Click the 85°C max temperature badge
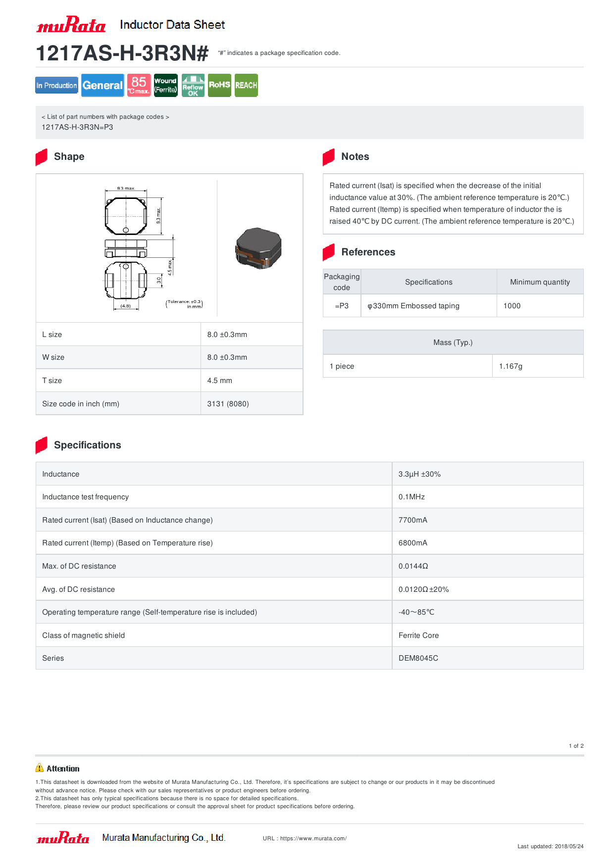 (139, 86)
